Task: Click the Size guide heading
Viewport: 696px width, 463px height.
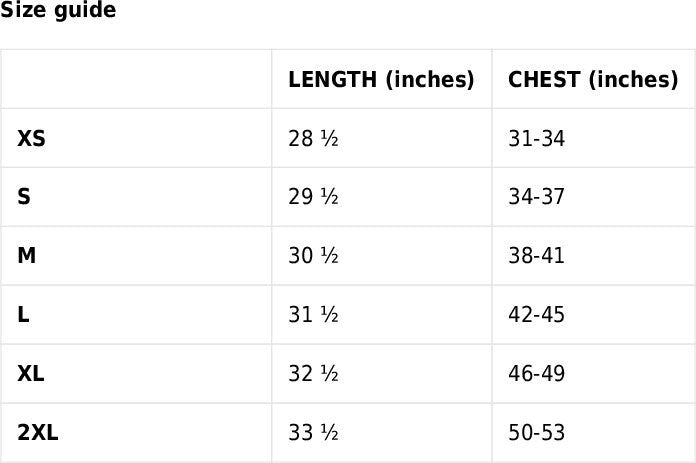Action: 58,11
